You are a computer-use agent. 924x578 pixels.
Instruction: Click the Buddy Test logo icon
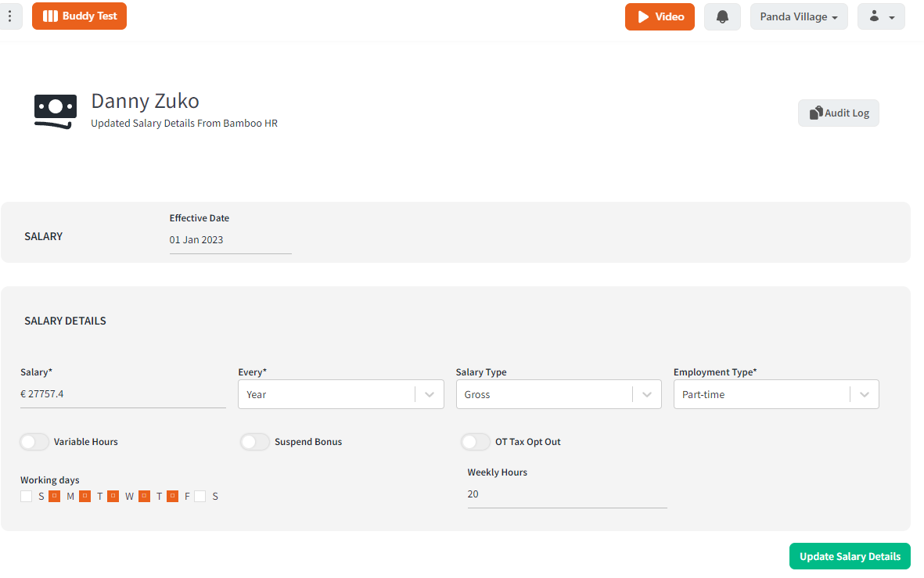51,16
